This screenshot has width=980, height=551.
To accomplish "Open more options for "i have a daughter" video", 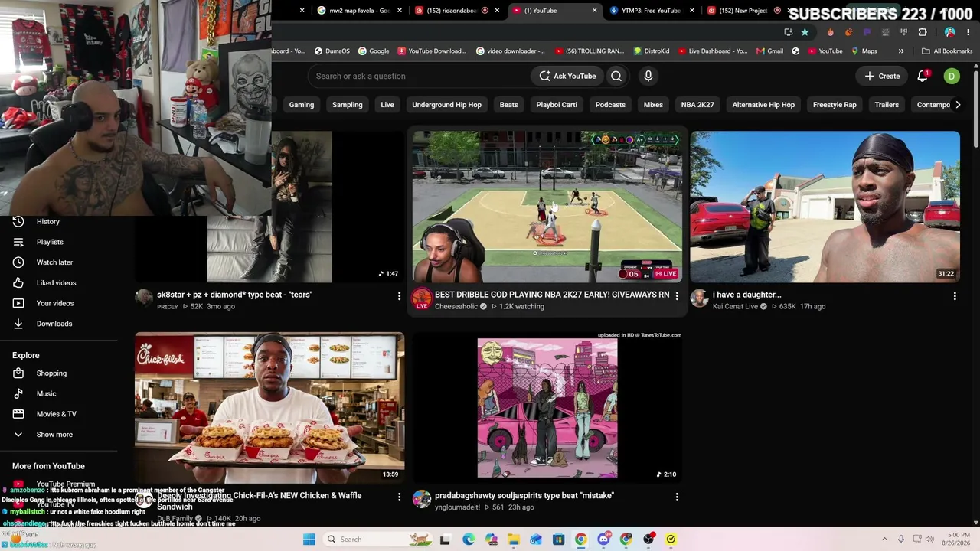I will [x=955, y=295].
